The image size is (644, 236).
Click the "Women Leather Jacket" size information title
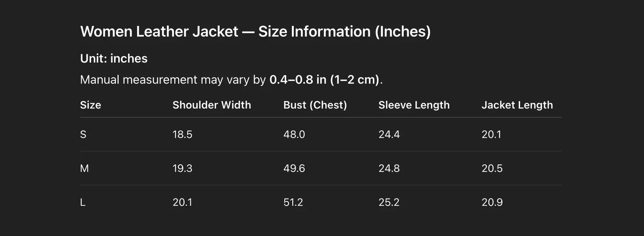(255, 32)
